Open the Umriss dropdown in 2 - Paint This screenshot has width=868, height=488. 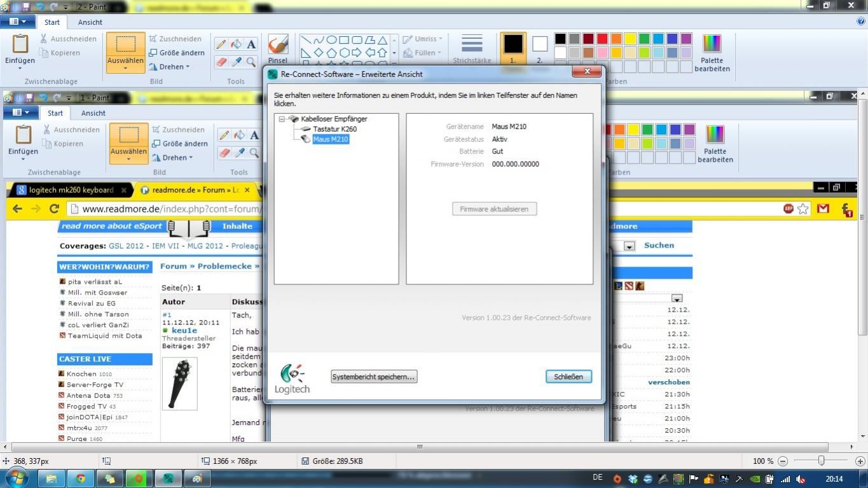coord(423,39)
